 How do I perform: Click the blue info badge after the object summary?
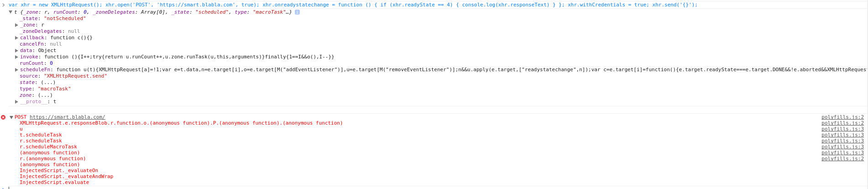click(x=297, y=12)
